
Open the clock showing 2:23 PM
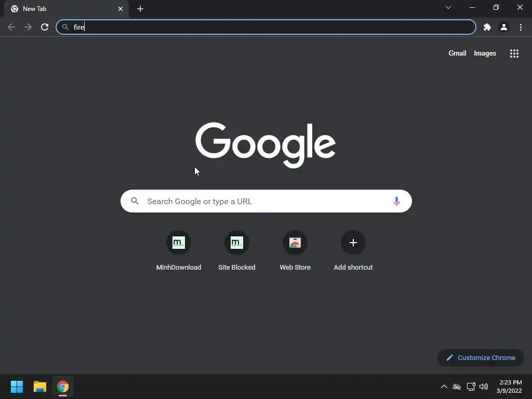point(509,387)
